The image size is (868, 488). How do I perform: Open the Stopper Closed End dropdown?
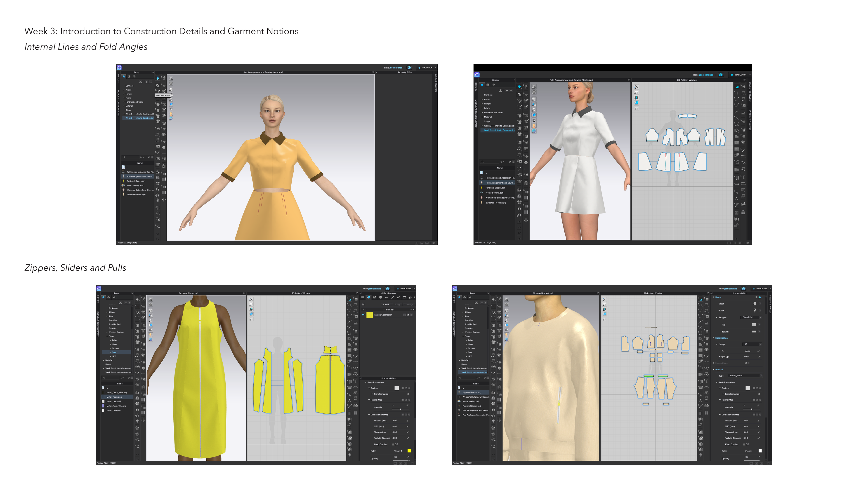(x=751, y=318)
